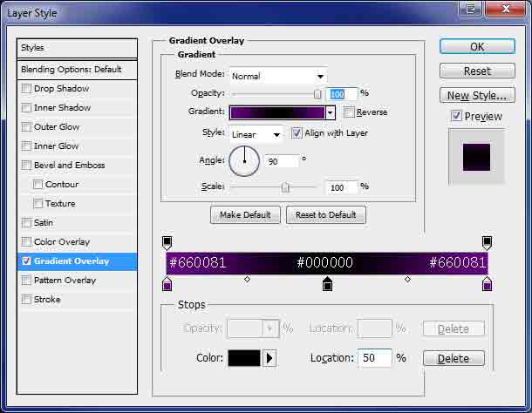The image size is (532, 413).
Task: Click the stop Location input field
Action: 373,358
